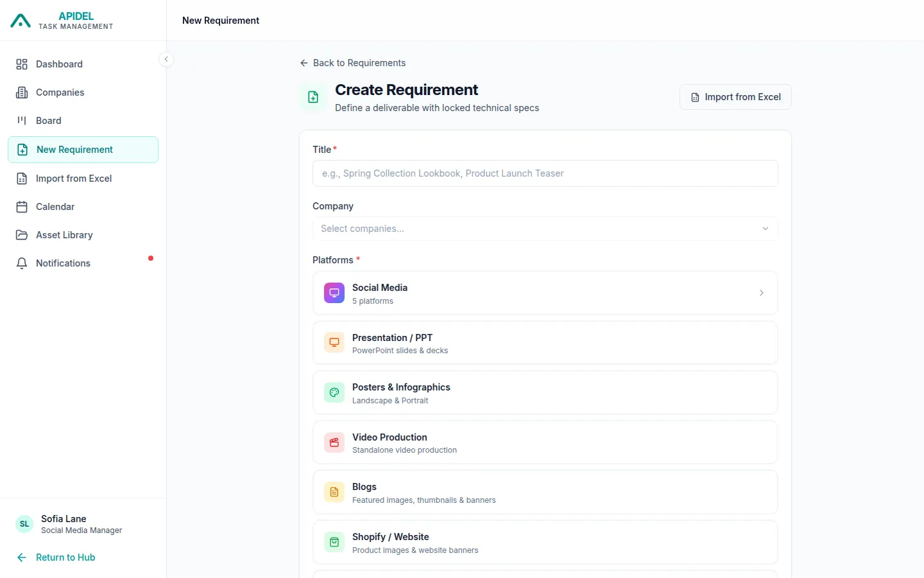Click the SL user avatar
This screenshot has height=578, width=924.
click(24, 524)
